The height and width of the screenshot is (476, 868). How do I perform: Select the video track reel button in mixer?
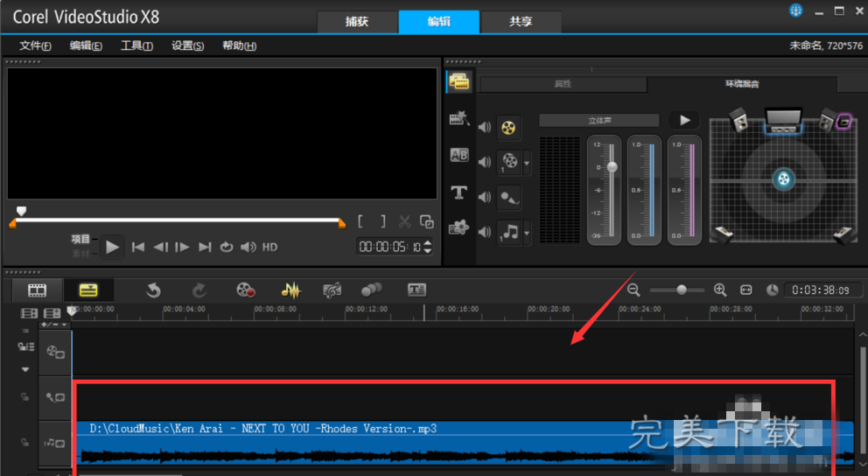click(x=508, y=127)
